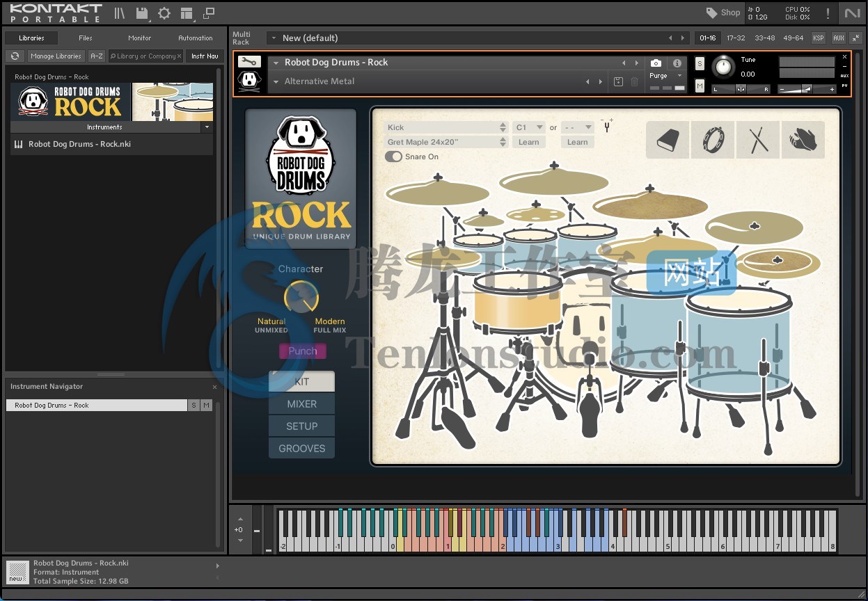Refresh the libraries list
Image resolution: width=868 pixels, height=601 pixels.
15,56
